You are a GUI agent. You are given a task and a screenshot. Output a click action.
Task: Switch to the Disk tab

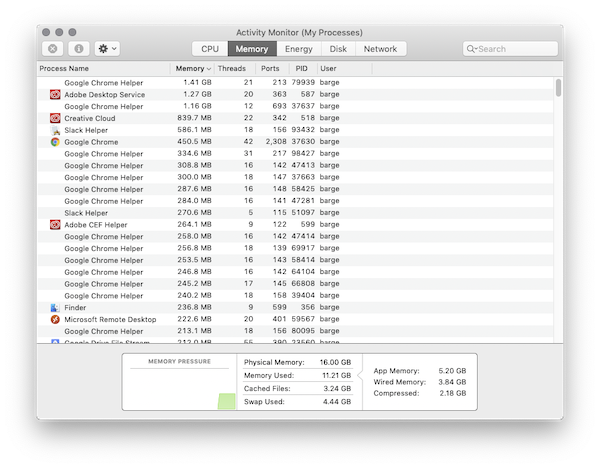click(338, 49)
